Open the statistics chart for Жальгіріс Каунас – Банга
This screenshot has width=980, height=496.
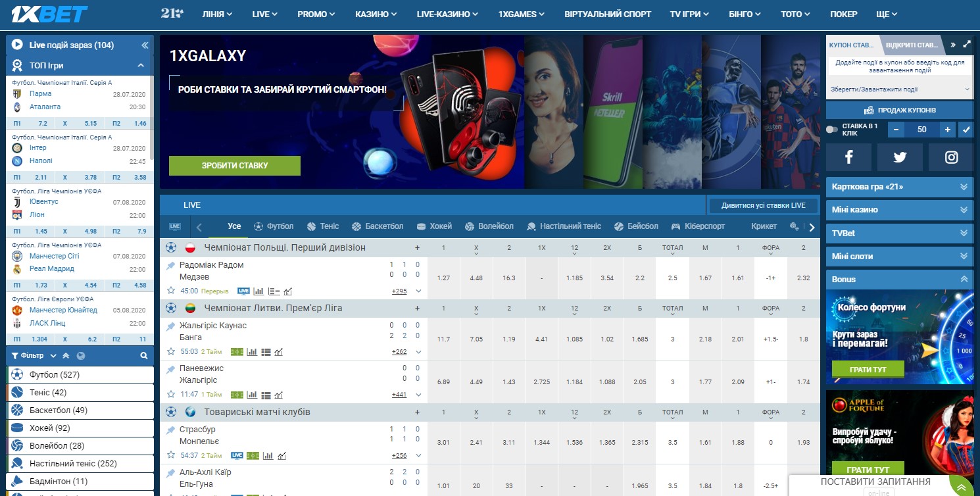tap(279, 352)
